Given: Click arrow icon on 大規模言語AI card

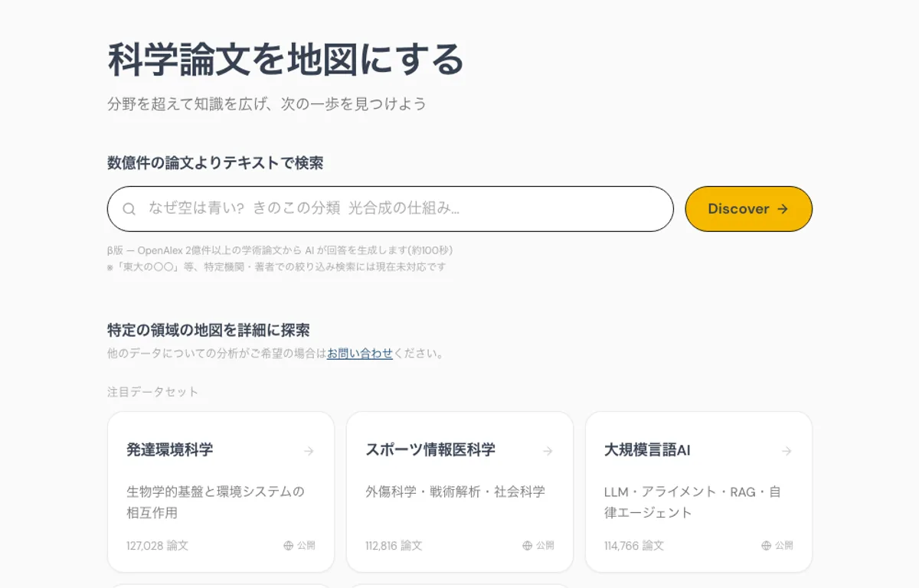Looking at the screenshot, I should point(787,451).
